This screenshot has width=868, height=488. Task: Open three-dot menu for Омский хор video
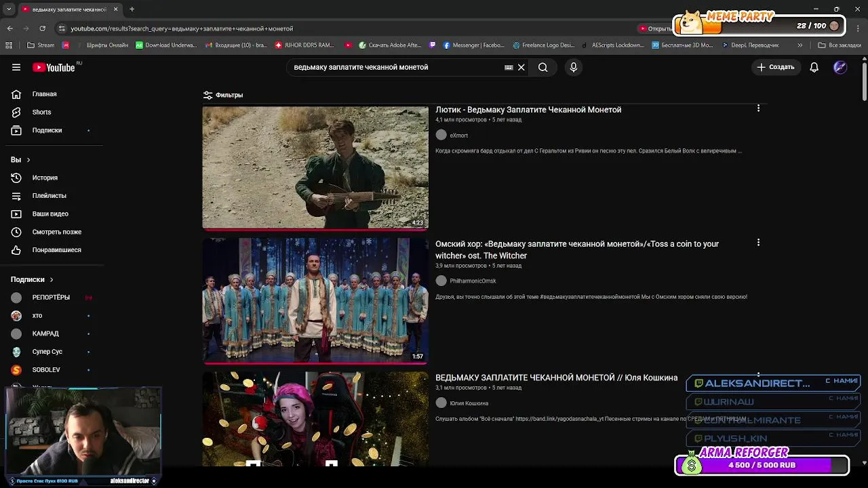758,243
